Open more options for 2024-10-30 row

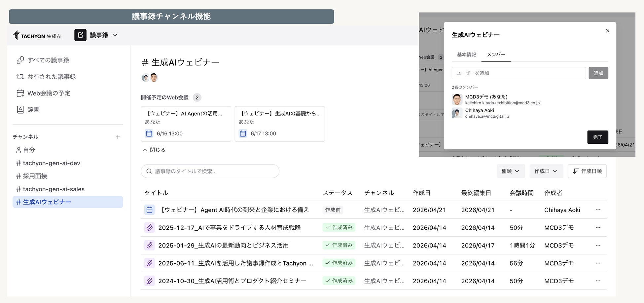[598, 281]
